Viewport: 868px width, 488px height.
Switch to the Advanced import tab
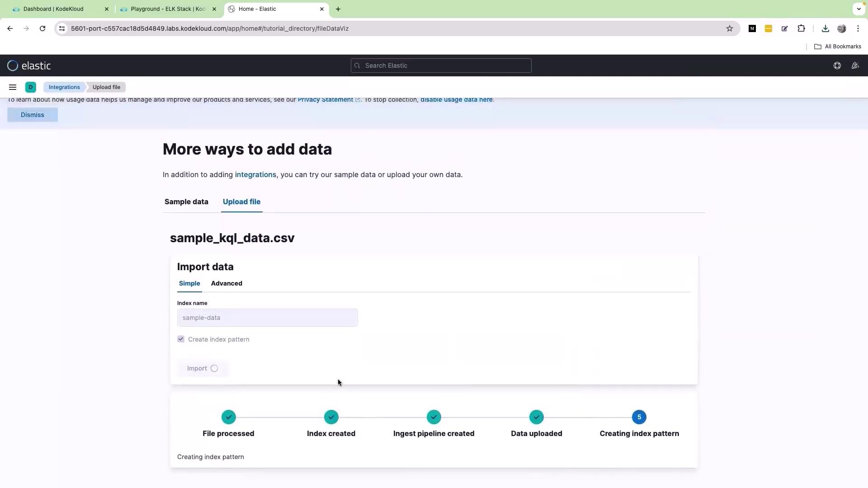point(226,283)
